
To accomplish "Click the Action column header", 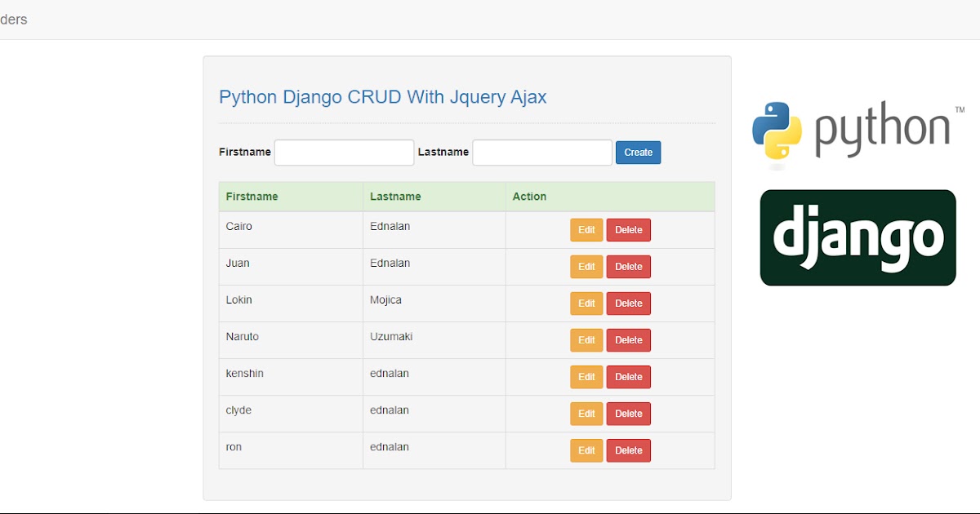I will (530, 197).
